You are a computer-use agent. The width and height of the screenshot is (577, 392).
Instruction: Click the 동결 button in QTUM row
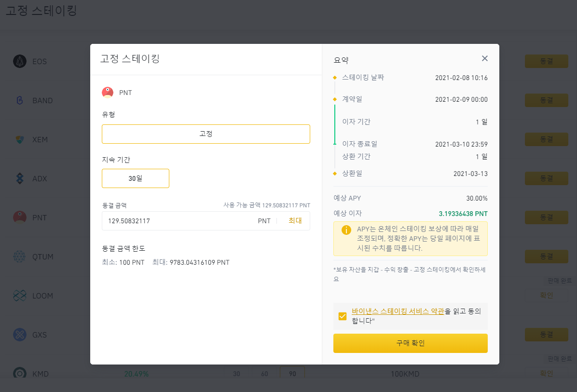pos(546,257)
